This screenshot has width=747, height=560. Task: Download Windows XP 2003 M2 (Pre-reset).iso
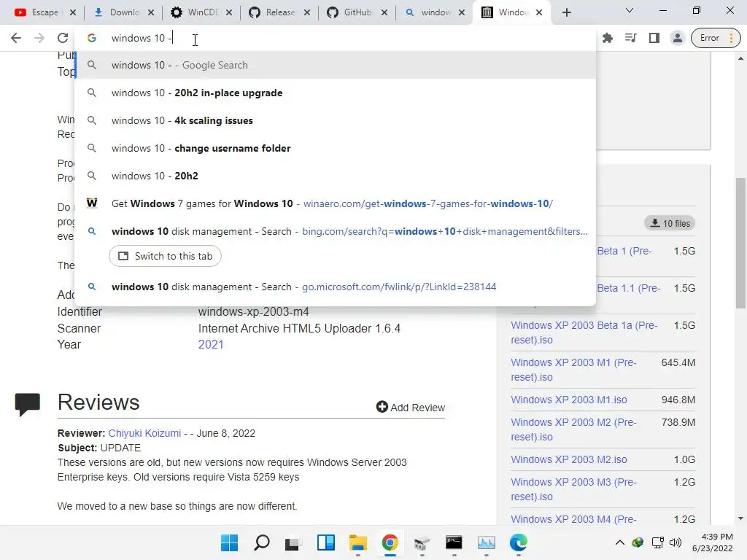pyautogui.click(x=573, y=429)
